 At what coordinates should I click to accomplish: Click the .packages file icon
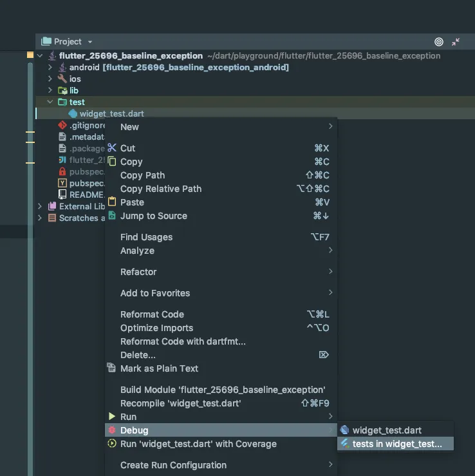62,148
